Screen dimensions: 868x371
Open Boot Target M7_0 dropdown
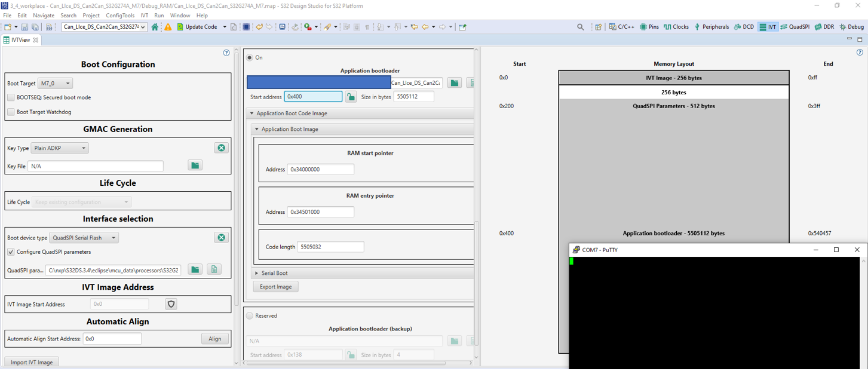[55, 84]
